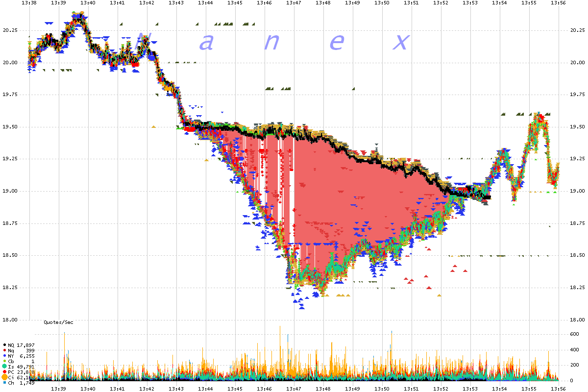Click the blue square Ch legend marker
Screen dimensions: 588x392
[4, 383]
